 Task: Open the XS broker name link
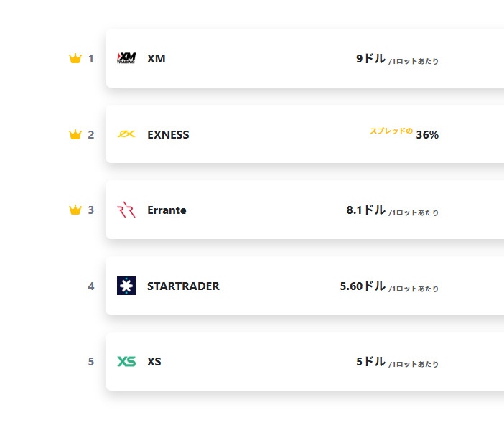coord(154,362)
